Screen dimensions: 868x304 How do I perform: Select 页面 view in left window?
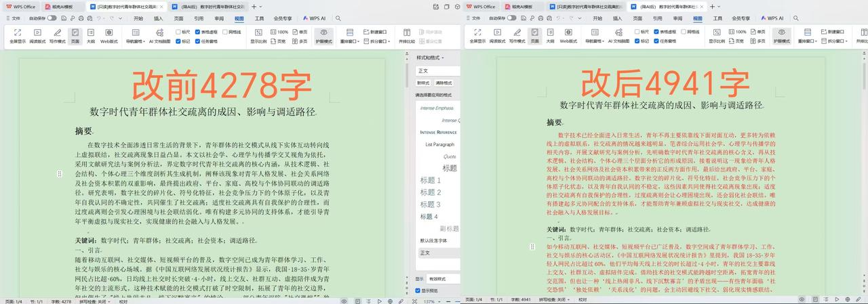point(75,36)
